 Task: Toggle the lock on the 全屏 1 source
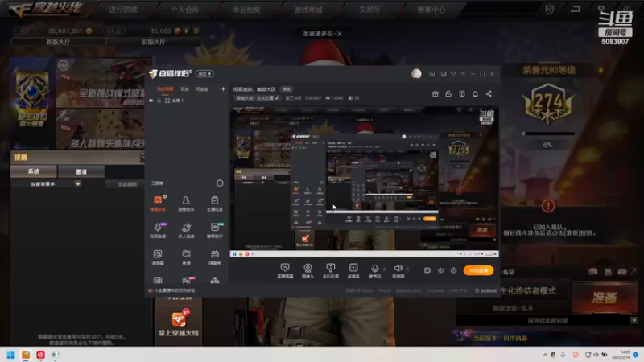pos(159,101)
